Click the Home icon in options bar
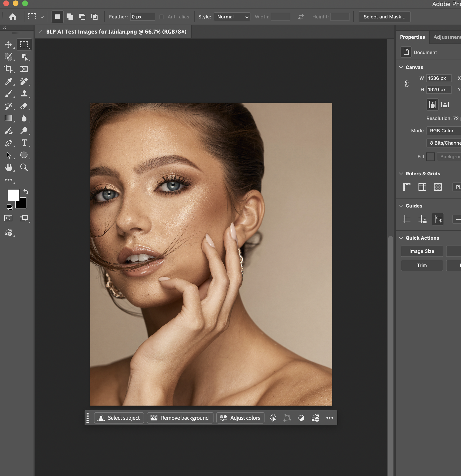The image size is (461, 476). 13,17
